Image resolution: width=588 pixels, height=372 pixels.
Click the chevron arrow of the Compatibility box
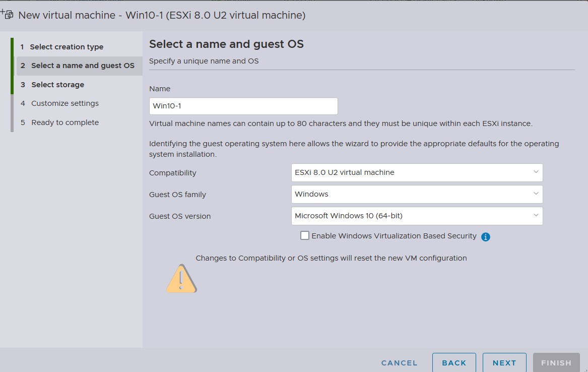(536, 172)
